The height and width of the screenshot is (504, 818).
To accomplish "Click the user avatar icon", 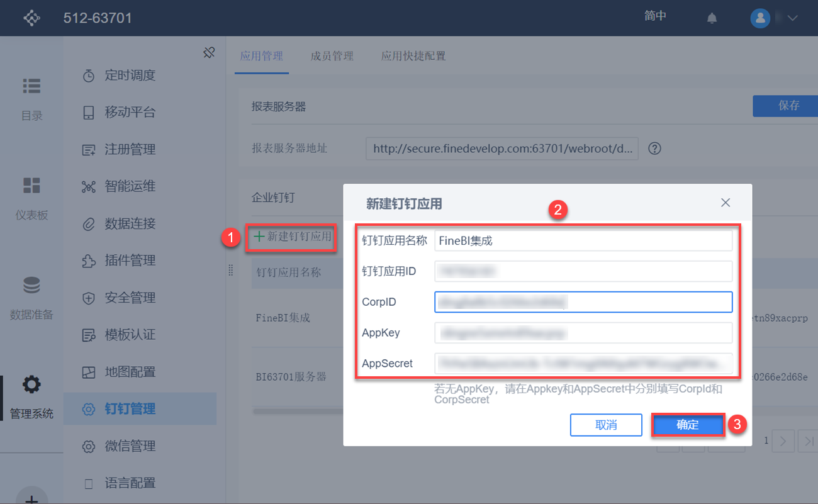I will click(760, 18).
